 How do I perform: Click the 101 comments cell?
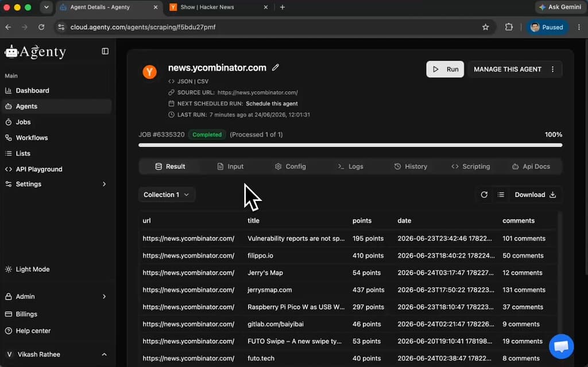pyautogui.click(x=524, y=239)
